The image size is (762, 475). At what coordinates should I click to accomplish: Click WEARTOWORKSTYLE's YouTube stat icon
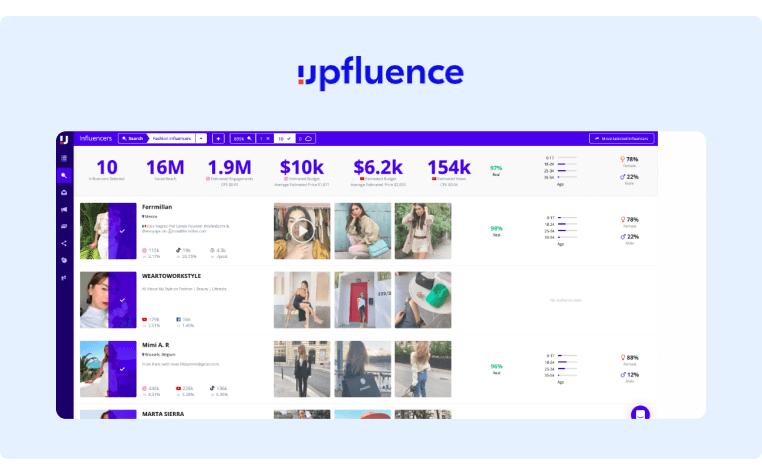pyautogui.click(x=144, y=319)
